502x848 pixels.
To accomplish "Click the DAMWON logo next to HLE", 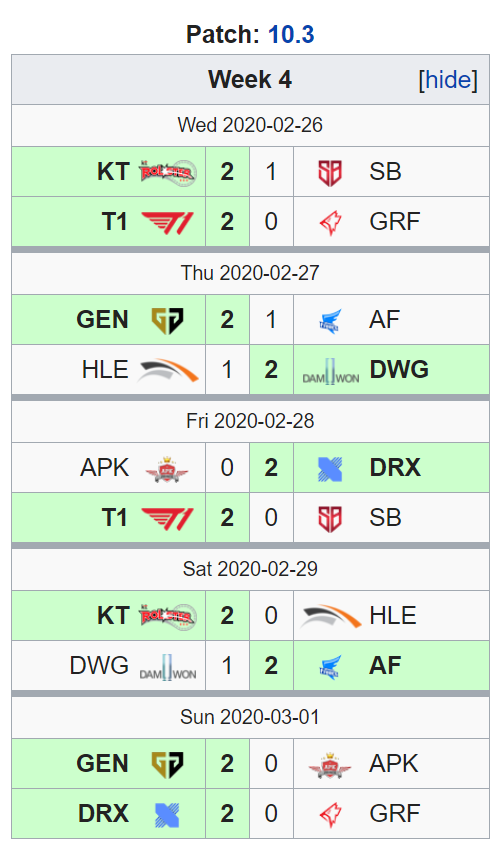I will tap(331, 371).
